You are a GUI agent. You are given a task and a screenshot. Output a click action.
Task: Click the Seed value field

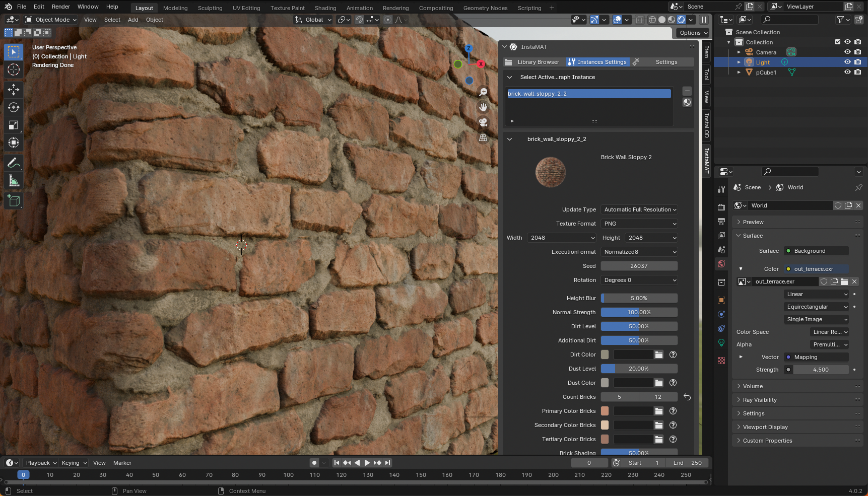pyautogui.click(x=639, y=266)
